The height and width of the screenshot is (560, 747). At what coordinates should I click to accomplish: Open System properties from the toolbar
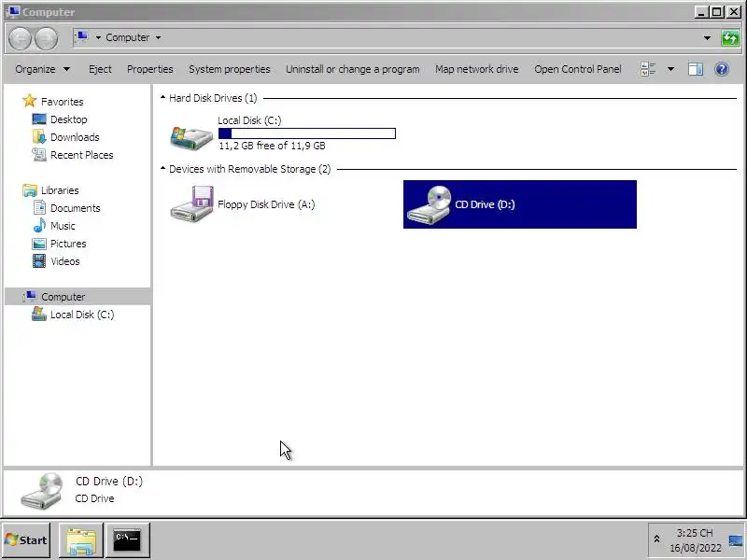point(229,69)
